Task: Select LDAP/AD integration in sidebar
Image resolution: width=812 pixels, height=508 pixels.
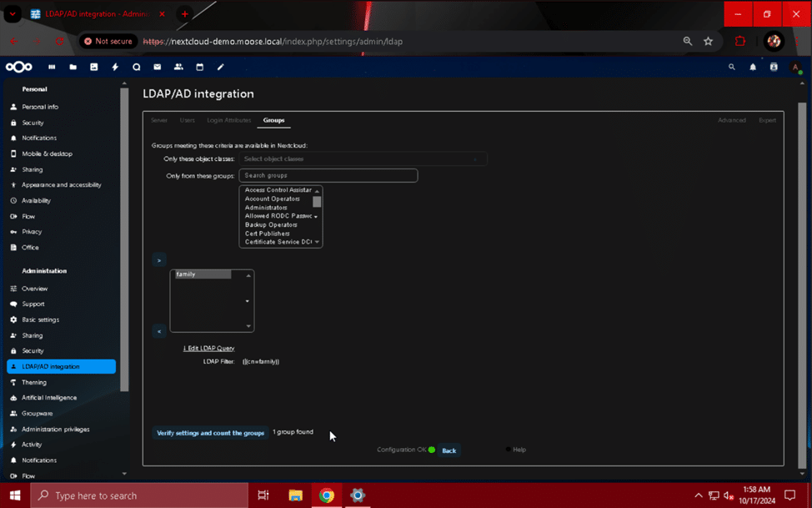Action: click(61, 366)
